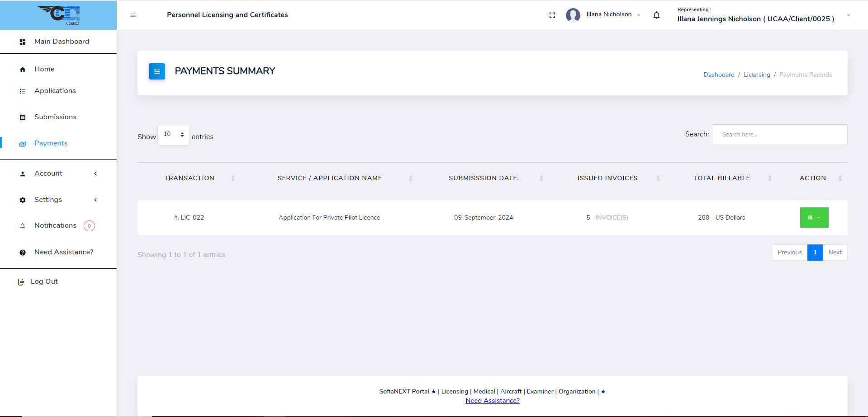This screenshot has height=417, width=868.
Task: Click the notifications count badge in sidebar
Action: click(89, 226)
